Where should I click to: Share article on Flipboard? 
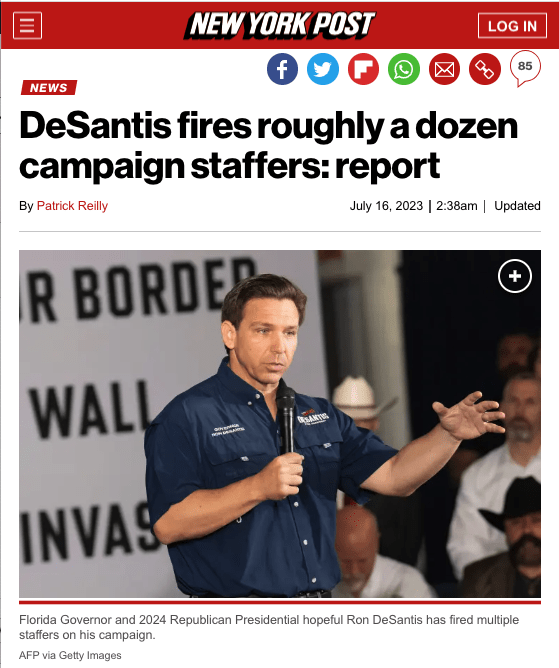pos(363,69)
